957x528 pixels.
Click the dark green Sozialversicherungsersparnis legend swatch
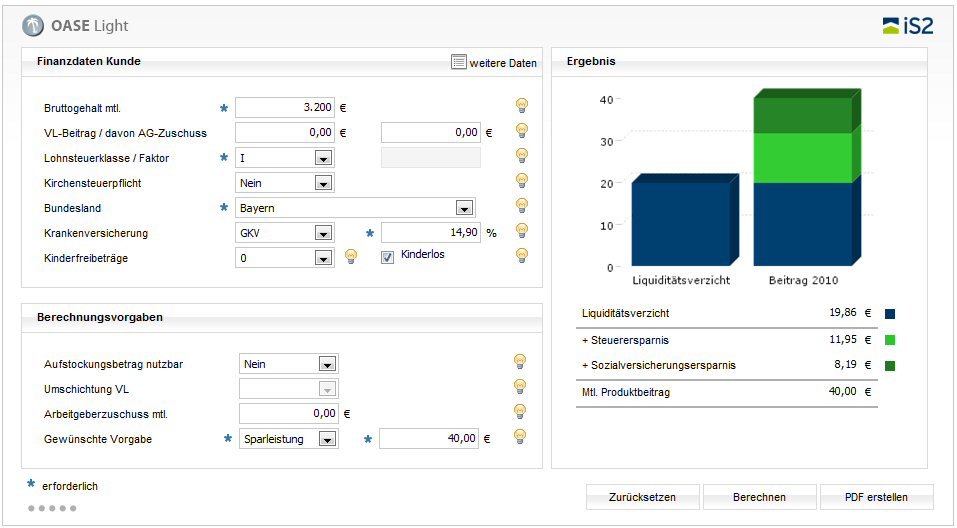pyautogui.click(x=890, y=366)
